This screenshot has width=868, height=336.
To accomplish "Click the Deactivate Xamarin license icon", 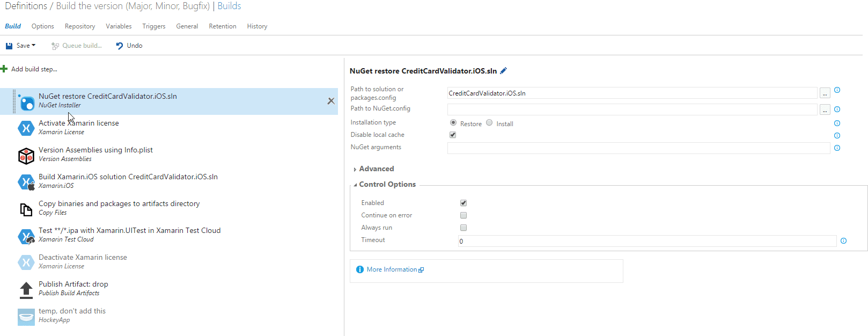I will tap(26, 262).
